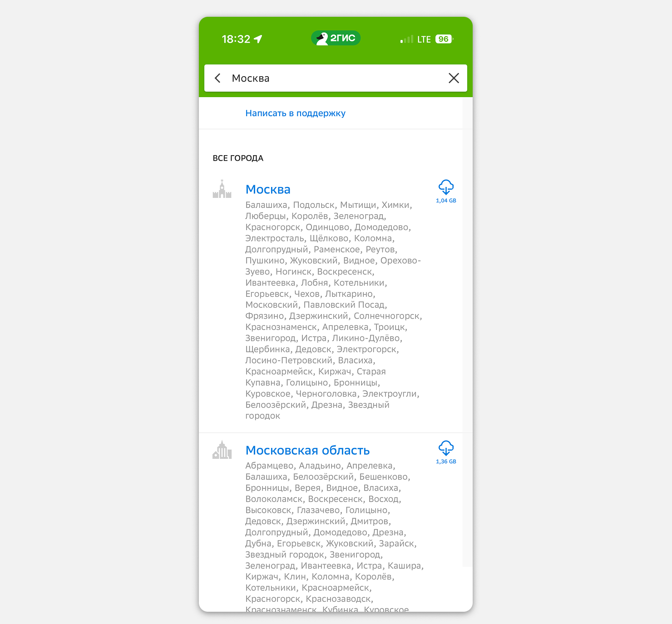Image resolution: width=672 pixels, height=624 pixels.
Task: Tap the 1,04 GB size label
Action: point(446,201)
